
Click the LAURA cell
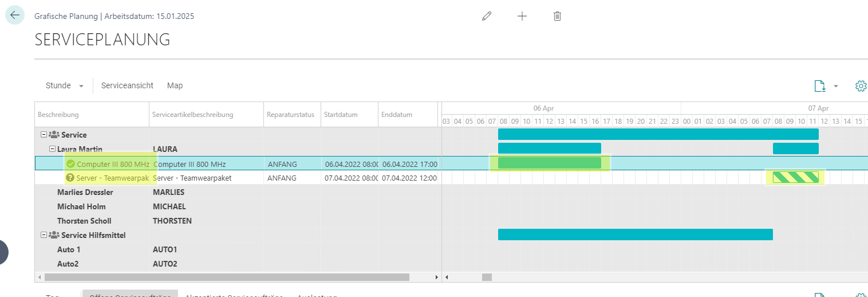[x=165, y=150]
